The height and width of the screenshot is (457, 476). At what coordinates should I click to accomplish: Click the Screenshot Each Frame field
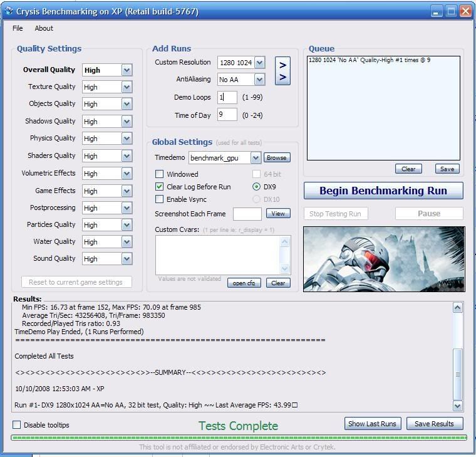pyautogui.click(x=247, y=214)
